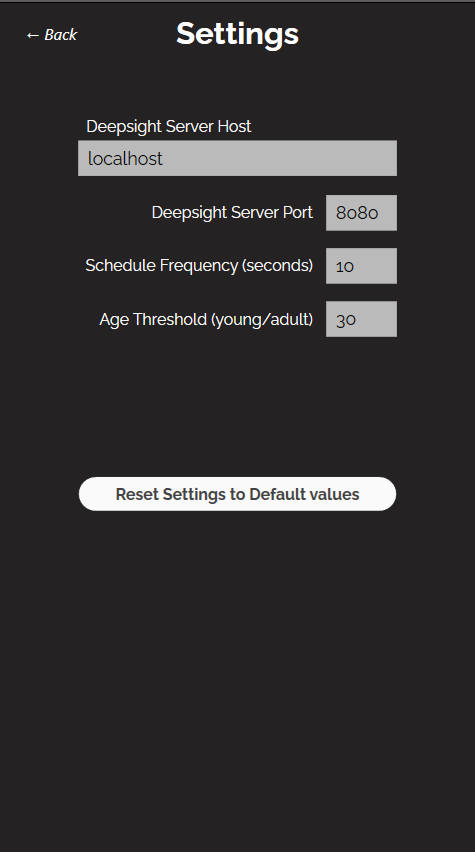Focus the Age Threshold input field
This screenshot has width=475, height=852.
pos(361,319)
